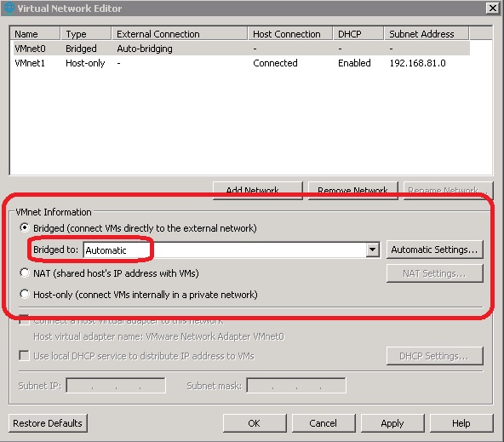
Task: Click the Host-only type cell
Action: [x=85, y=63]
